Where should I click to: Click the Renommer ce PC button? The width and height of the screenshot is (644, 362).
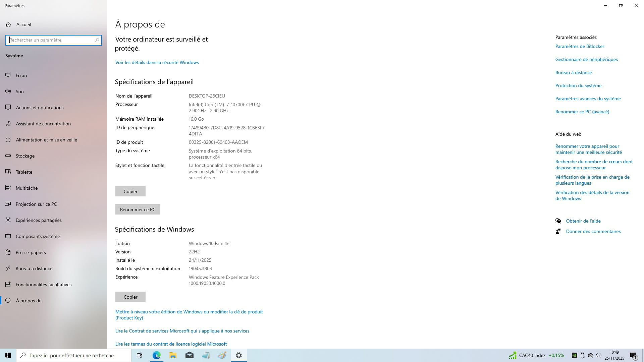point(138,209)
